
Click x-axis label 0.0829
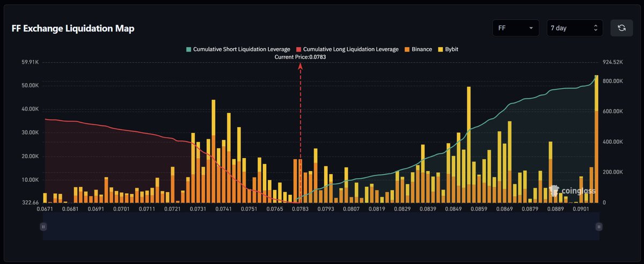point(402,208)
